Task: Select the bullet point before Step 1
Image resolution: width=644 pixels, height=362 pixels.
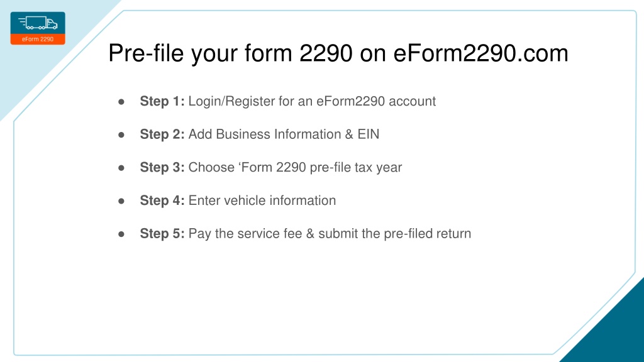Action: [121, 101]
